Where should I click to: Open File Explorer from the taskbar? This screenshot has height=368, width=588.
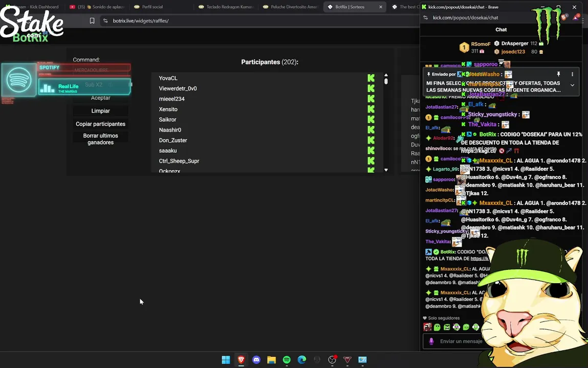click(272, 360)
